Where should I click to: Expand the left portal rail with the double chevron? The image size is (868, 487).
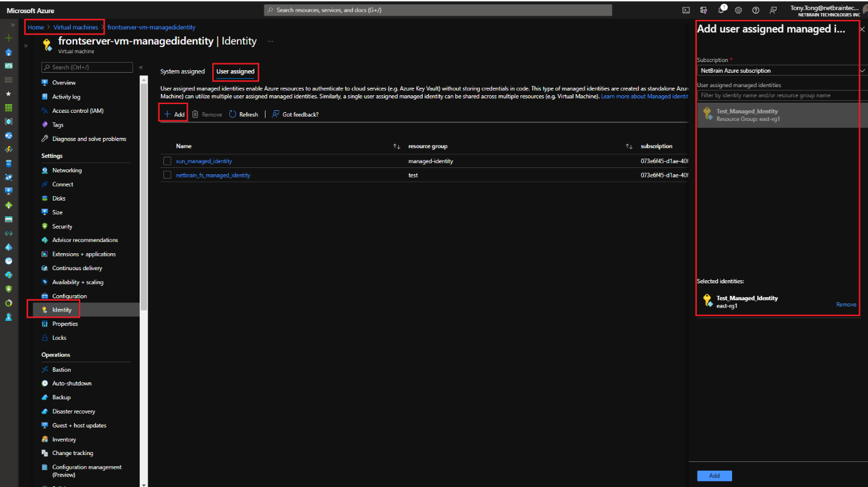(x=13, y=25)
